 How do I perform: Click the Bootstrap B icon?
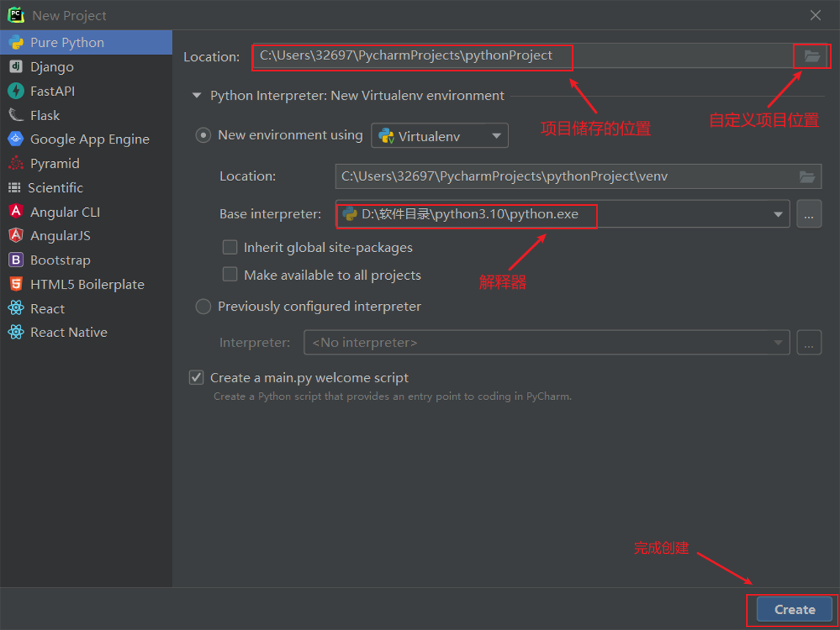pos(16,259)
